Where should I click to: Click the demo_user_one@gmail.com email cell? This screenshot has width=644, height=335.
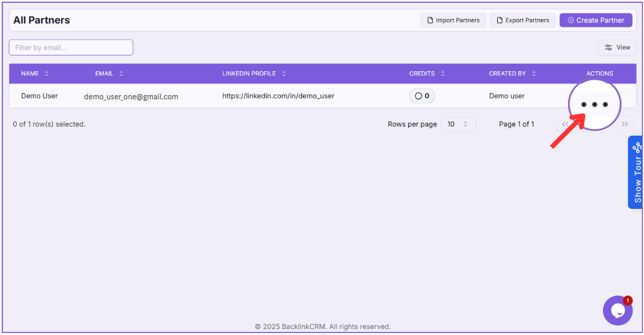tap(131, 97)
